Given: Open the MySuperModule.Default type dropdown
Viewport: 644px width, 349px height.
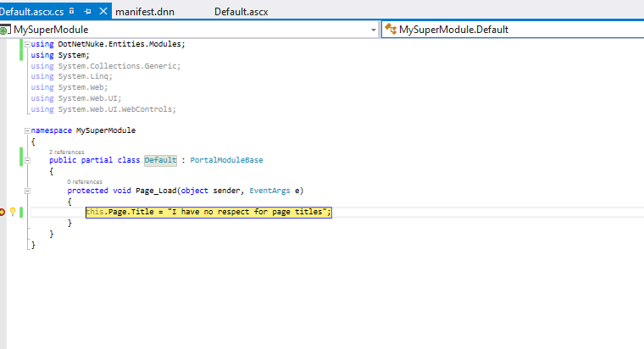Looking at the screenshot, I should pyautogui.click(x=508, y=30).
